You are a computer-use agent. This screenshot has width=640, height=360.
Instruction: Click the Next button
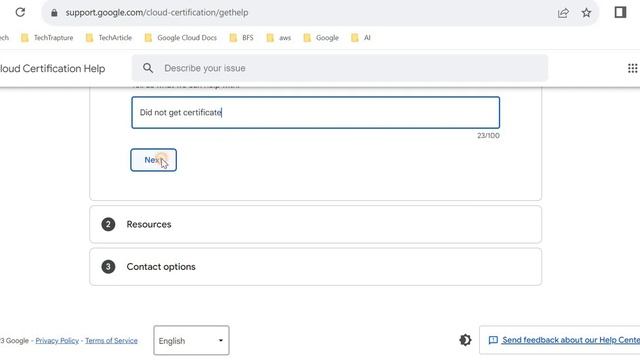[153, 160]
